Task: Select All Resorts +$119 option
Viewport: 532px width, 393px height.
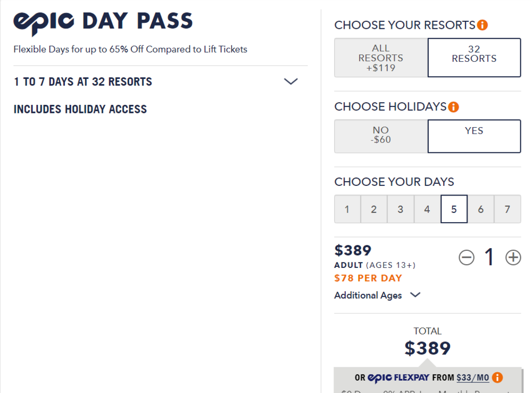Action: 381,58
